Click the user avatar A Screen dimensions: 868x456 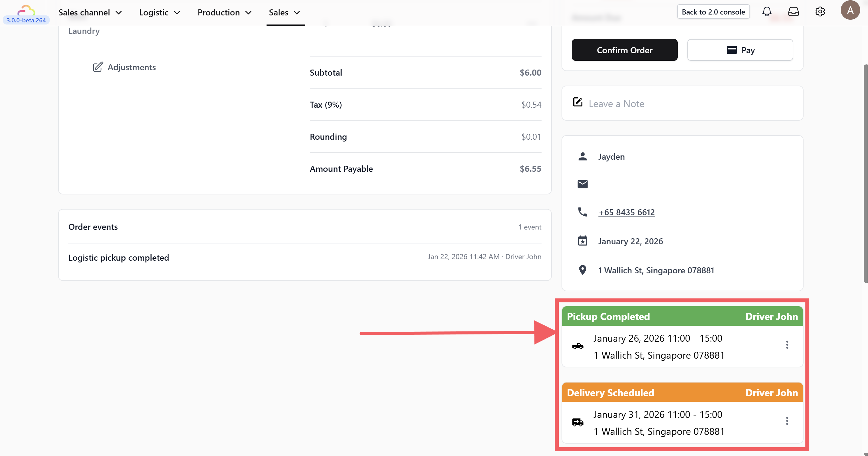click(850, 11)
